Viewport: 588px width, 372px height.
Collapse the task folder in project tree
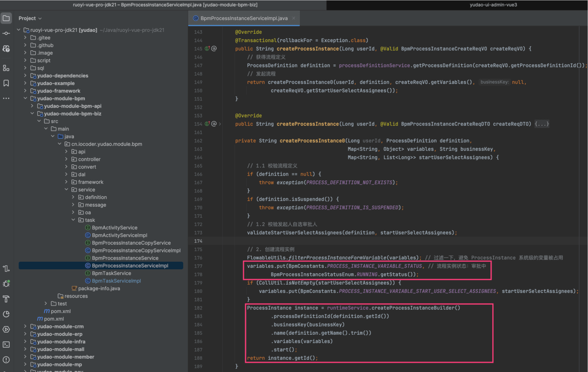(x=73, y=220)
